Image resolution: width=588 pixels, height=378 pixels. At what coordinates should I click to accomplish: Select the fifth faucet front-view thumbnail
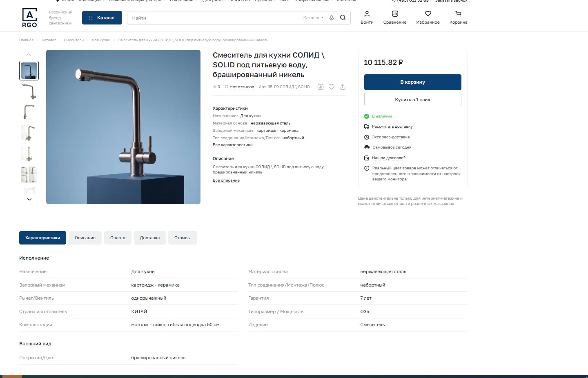[29, 154]
